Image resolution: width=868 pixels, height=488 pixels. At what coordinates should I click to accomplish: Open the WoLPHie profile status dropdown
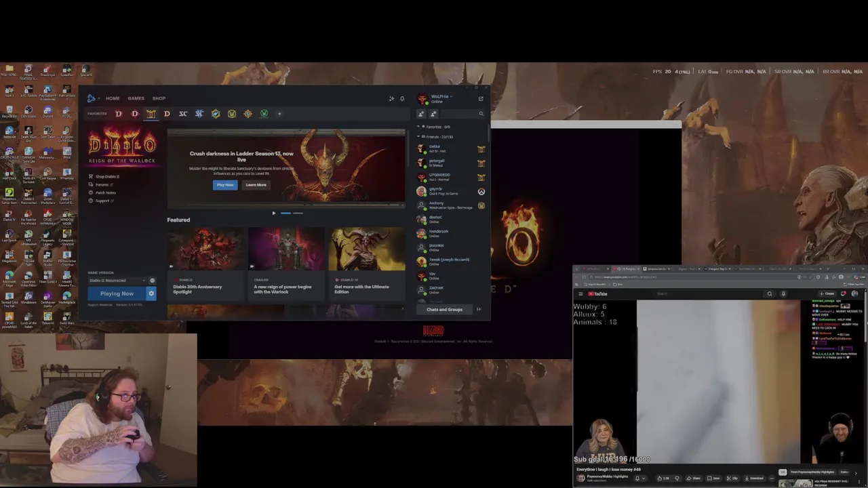[x=441, y=96]
